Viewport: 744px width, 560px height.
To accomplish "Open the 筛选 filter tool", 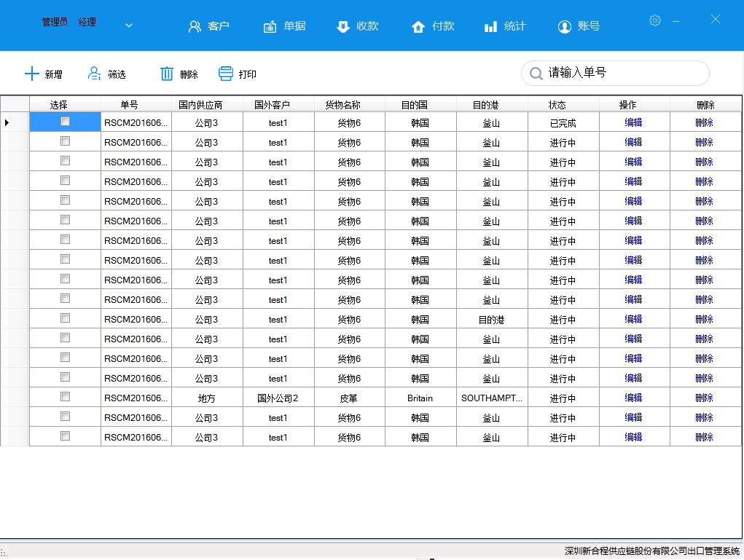I will pyautogui.click(x=107, y=74).
